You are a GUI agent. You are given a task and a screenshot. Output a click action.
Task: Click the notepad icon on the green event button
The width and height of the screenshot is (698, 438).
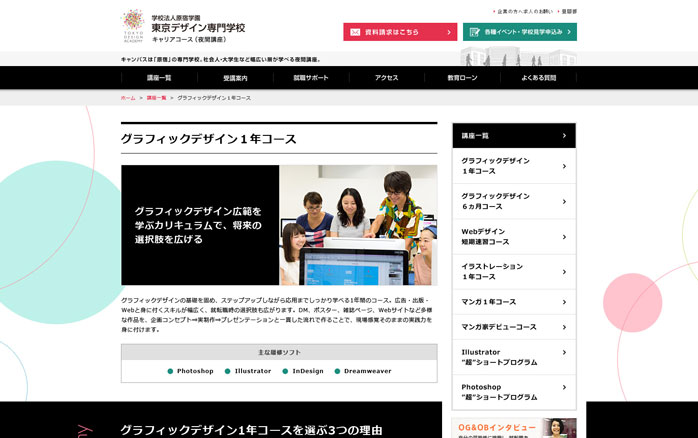point(475,32)
